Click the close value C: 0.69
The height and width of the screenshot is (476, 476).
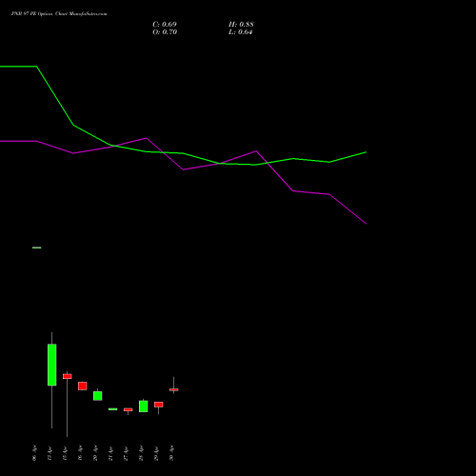coord(165,25)
